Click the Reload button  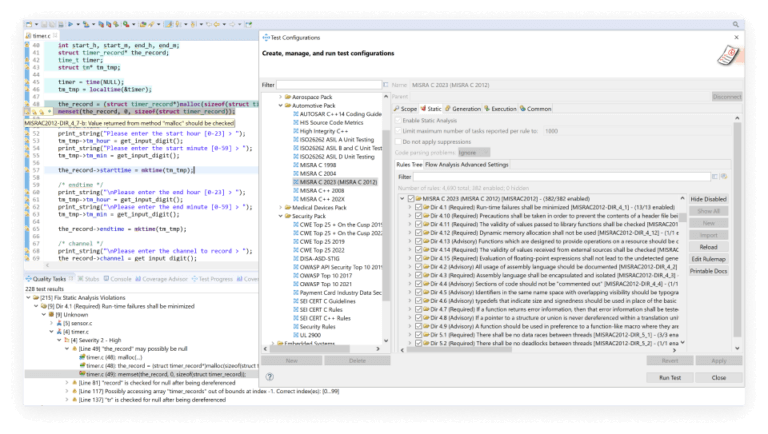coord(708,247)
